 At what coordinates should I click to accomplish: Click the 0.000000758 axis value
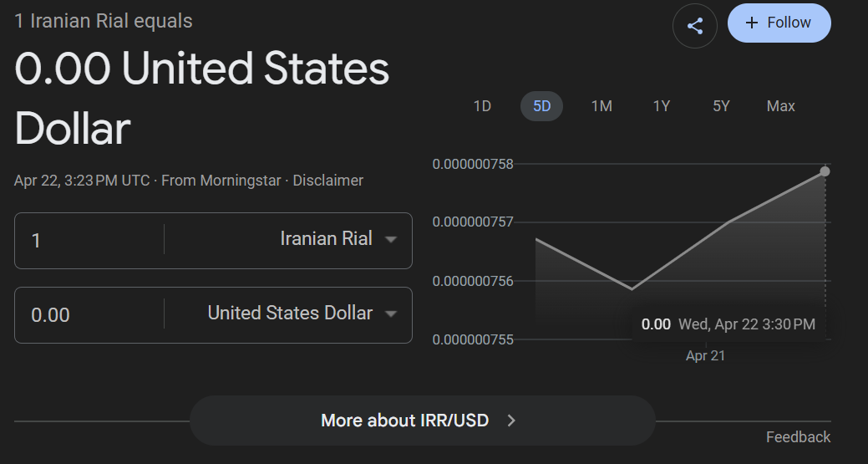[473, 165]
